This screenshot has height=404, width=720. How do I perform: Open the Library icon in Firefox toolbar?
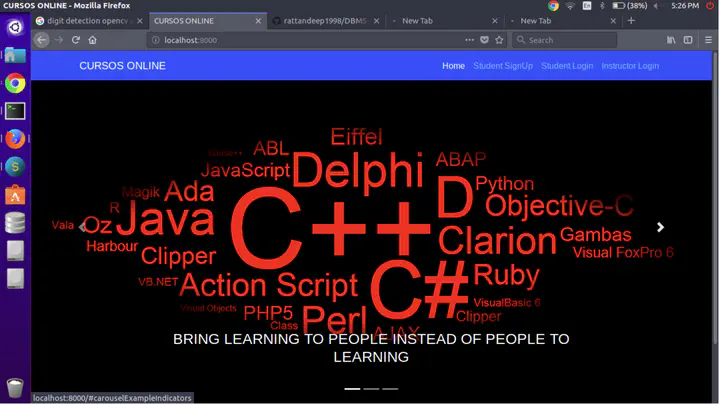point(671,40)
